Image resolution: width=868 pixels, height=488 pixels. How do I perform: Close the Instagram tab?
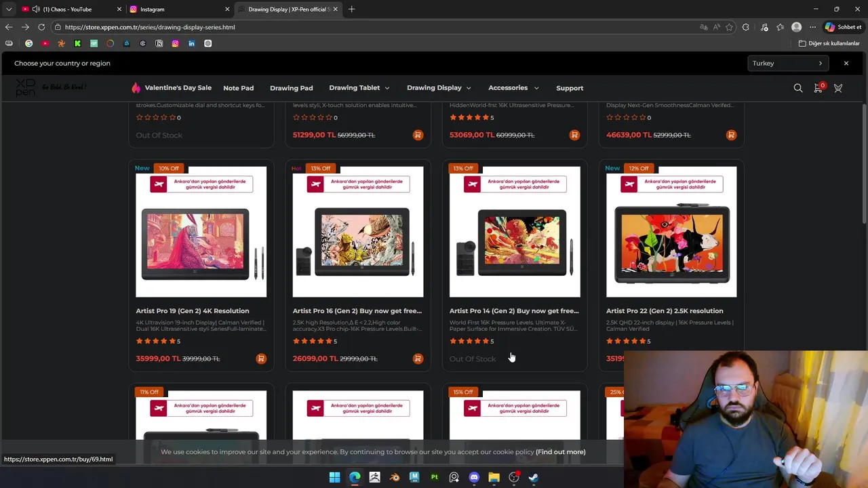click(x=227, y=9)
